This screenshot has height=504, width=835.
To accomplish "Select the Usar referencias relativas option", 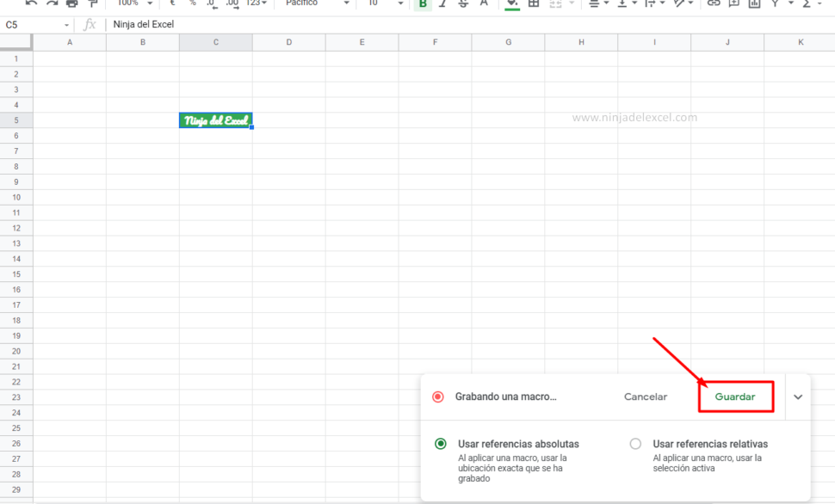I will click(634, 444).
